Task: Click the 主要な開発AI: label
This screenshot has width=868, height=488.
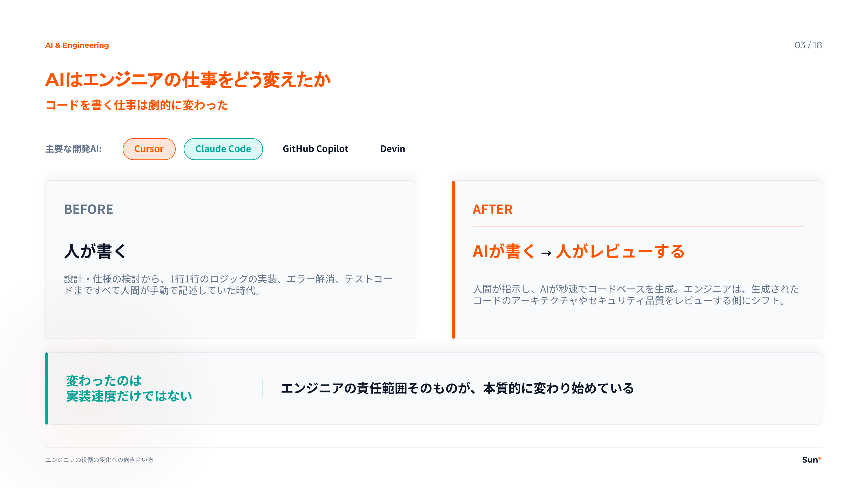Action: (73, 149)
